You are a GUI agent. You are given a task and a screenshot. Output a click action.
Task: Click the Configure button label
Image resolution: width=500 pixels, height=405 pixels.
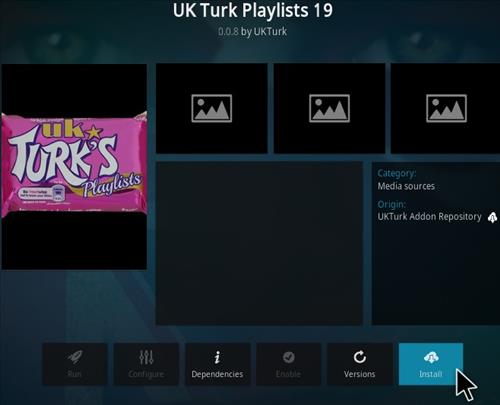click(146, 374)
